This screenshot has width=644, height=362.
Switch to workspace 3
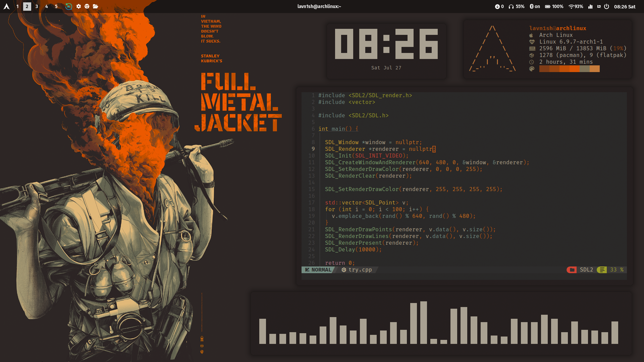pyautogui.click(x=37, y=6)
